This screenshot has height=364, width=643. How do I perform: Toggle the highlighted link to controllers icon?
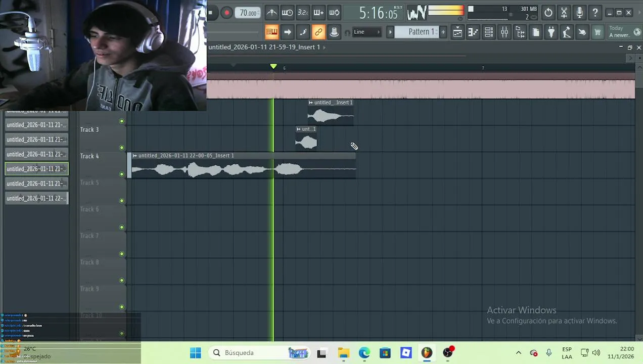pyautogui.click(x=318, y=32)
